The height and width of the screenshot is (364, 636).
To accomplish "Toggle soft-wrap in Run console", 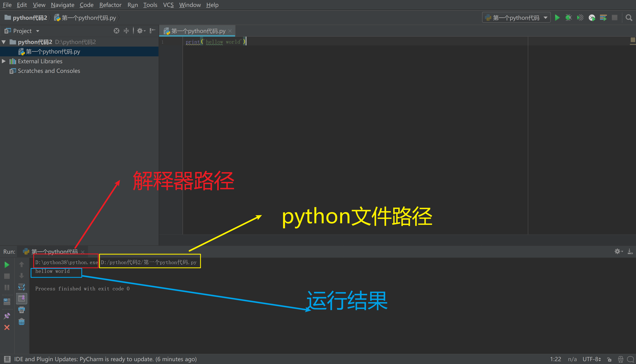I will [x=22, y=287].
